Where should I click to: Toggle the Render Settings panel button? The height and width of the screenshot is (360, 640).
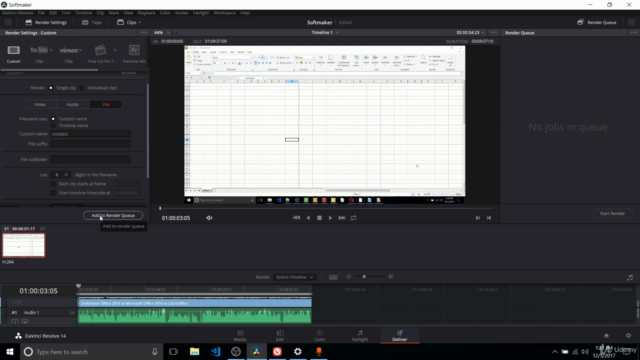click(x=46, y=22)
